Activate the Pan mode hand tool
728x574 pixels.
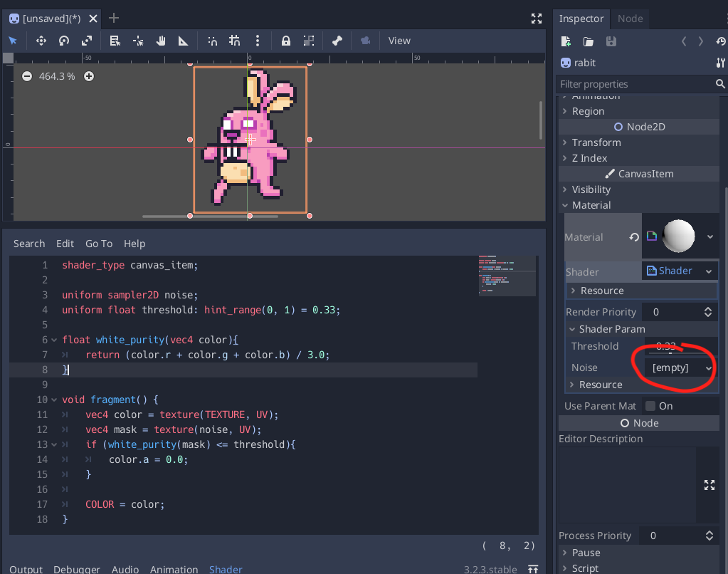(x=161, y=41)
